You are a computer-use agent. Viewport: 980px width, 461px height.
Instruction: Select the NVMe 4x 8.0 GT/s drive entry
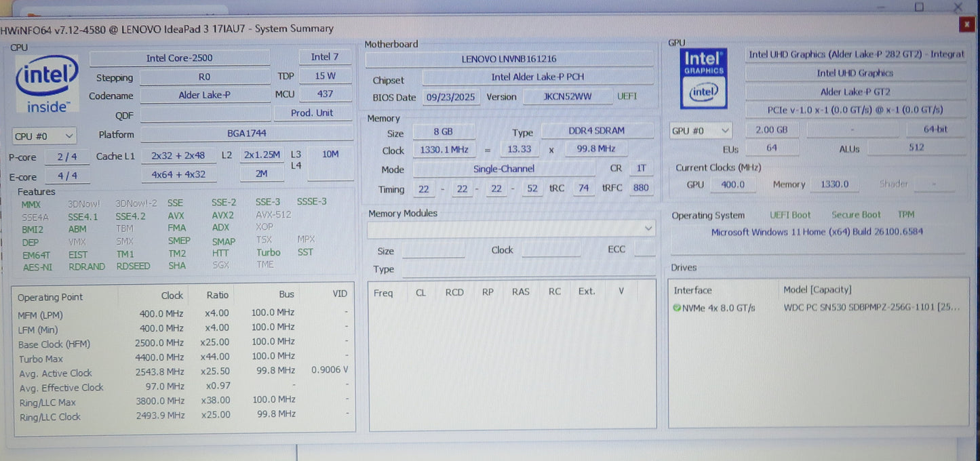click(x=715, y=308)
